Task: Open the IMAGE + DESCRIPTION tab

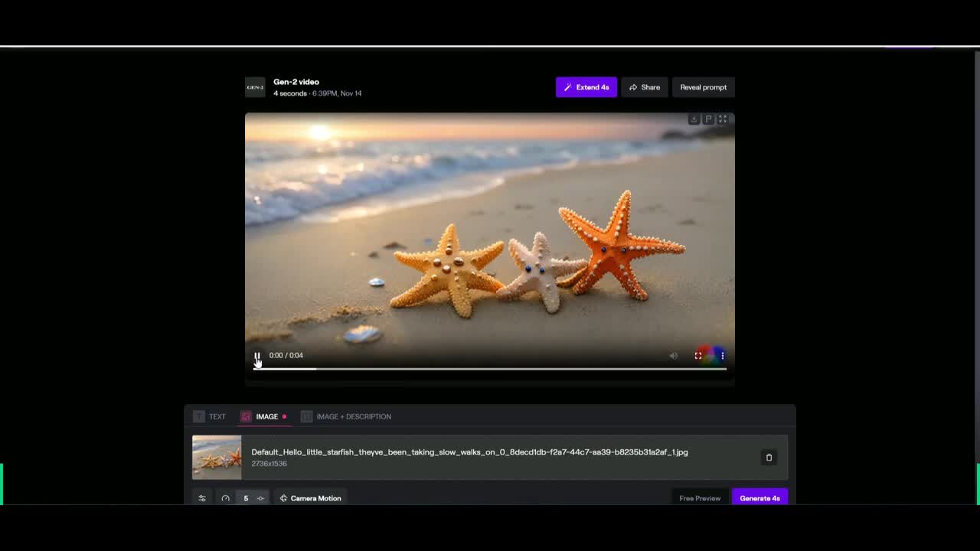Action: (x=346, y=416)
